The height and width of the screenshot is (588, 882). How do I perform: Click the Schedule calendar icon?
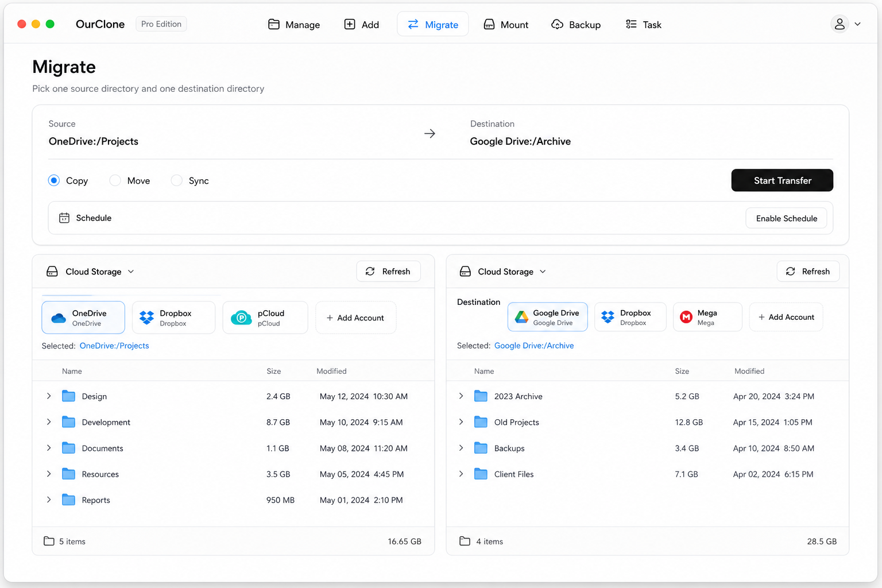click(64, 218)
